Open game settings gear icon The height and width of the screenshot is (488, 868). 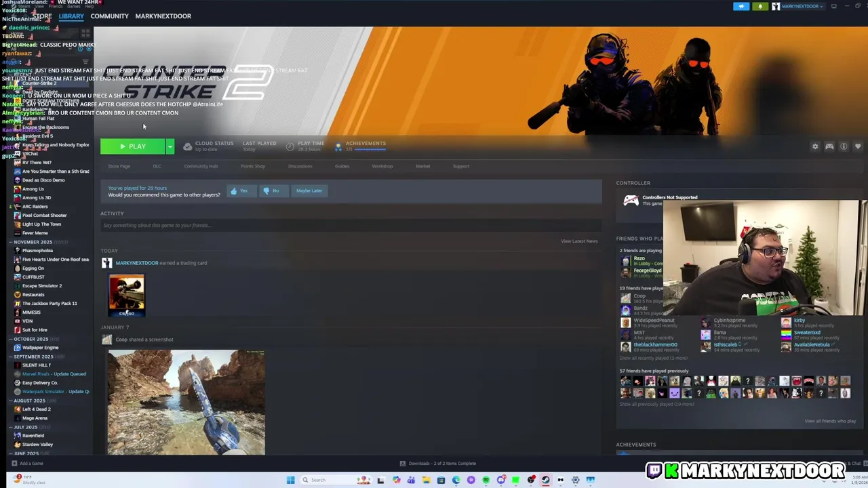click(x=815, y=146)
